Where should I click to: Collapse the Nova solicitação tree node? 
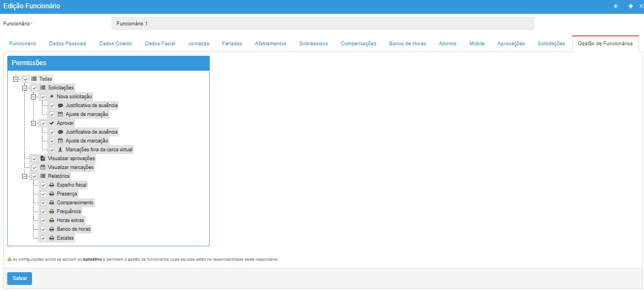[34, 97]
